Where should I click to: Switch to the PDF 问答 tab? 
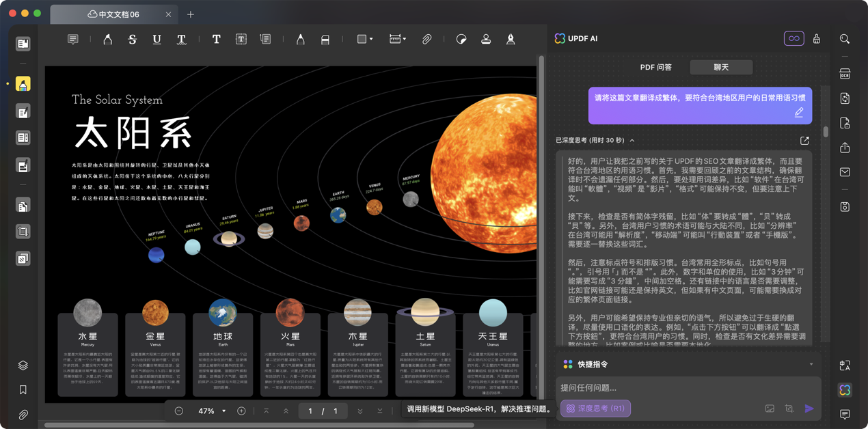coord(655,68)
